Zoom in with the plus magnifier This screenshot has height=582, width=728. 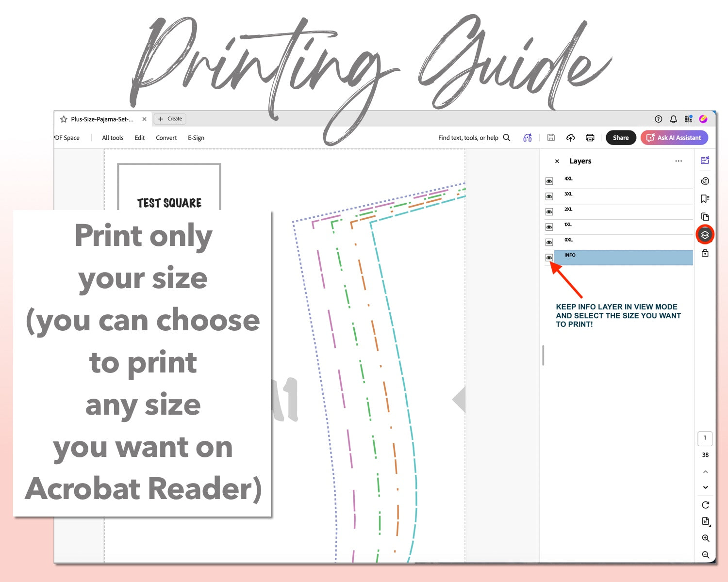[x=706, y=538]
